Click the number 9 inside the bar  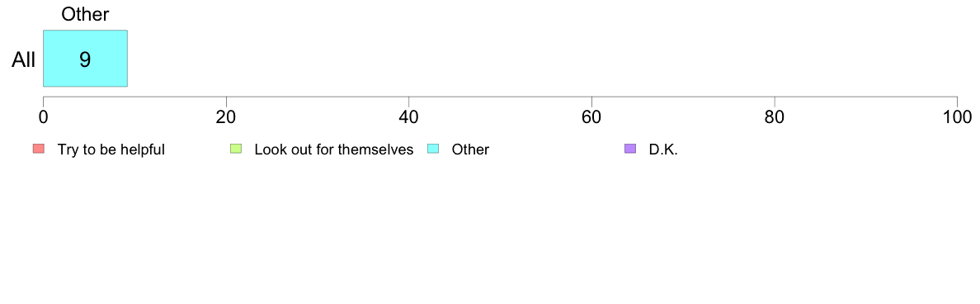[x=85, y=59]
